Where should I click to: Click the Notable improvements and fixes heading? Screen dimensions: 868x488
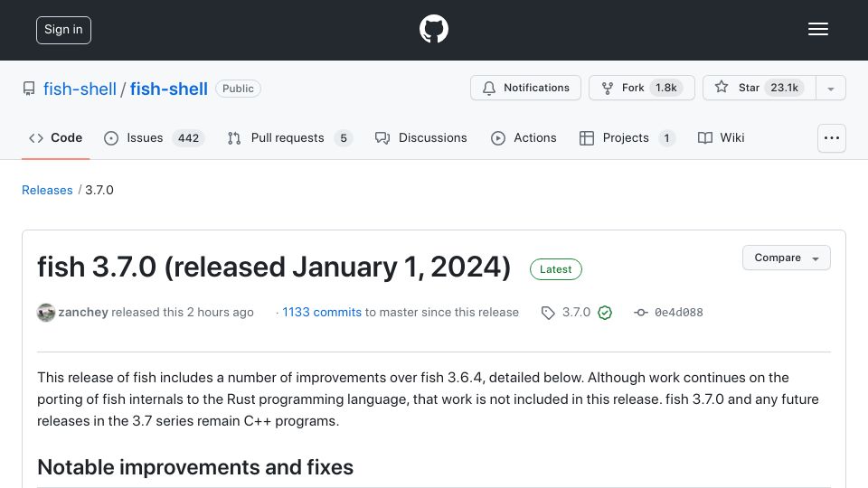tap(195, 467)
